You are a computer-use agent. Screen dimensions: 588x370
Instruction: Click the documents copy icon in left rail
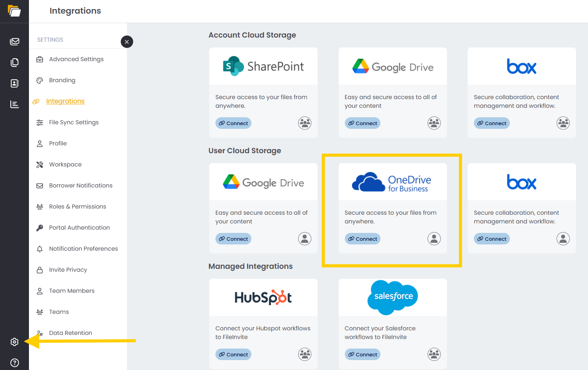click(14, 62)
